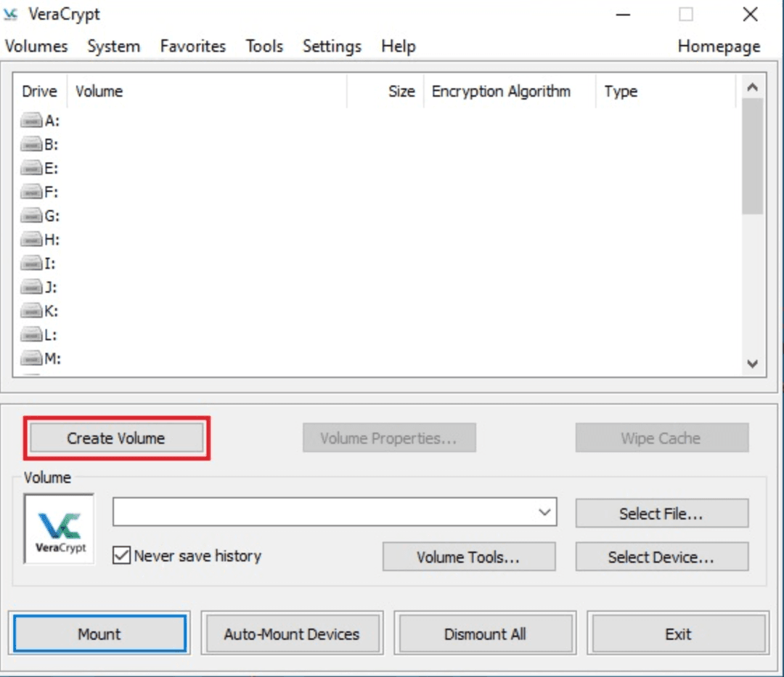Sort by the Drive column header
Image resolution: width=784 pixels, height=677 pixels.
[x=39, y=91]
